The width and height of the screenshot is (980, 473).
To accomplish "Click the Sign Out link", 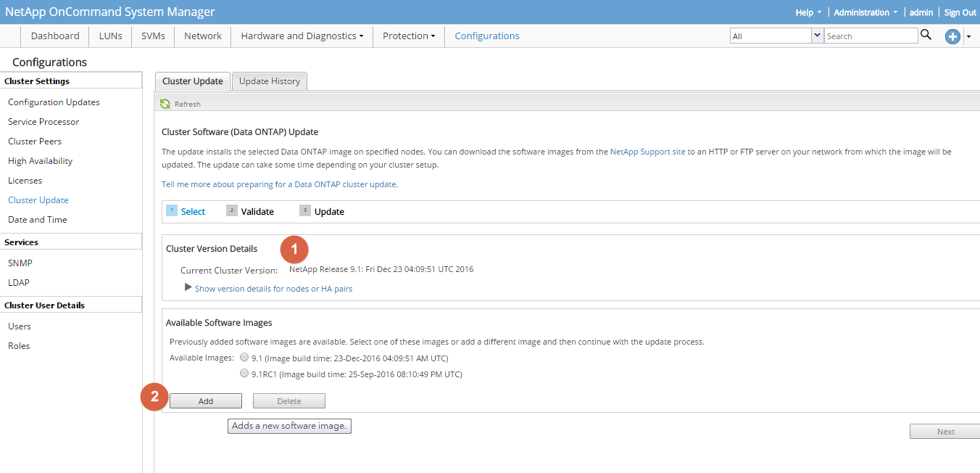I will tap(960, 12).
